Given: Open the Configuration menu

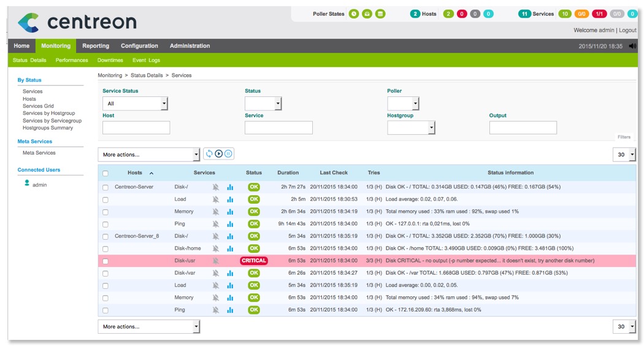Looking at the screenshot, I should coord(139,46).
